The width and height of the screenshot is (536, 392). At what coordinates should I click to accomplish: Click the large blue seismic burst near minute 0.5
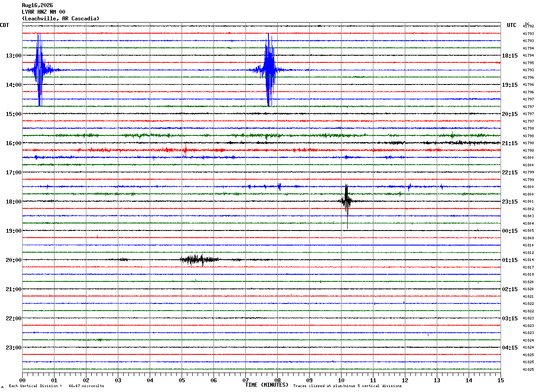click(x=40, y=69)
